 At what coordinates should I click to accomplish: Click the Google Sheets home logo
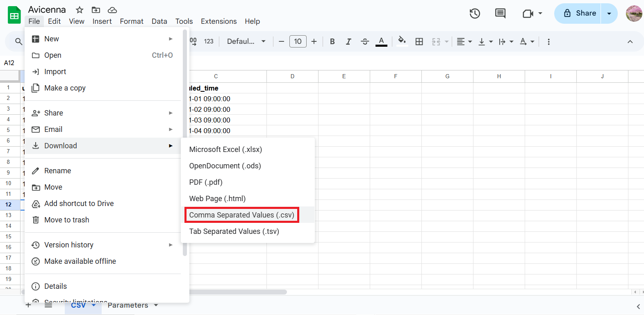click(x=14, y=16)
